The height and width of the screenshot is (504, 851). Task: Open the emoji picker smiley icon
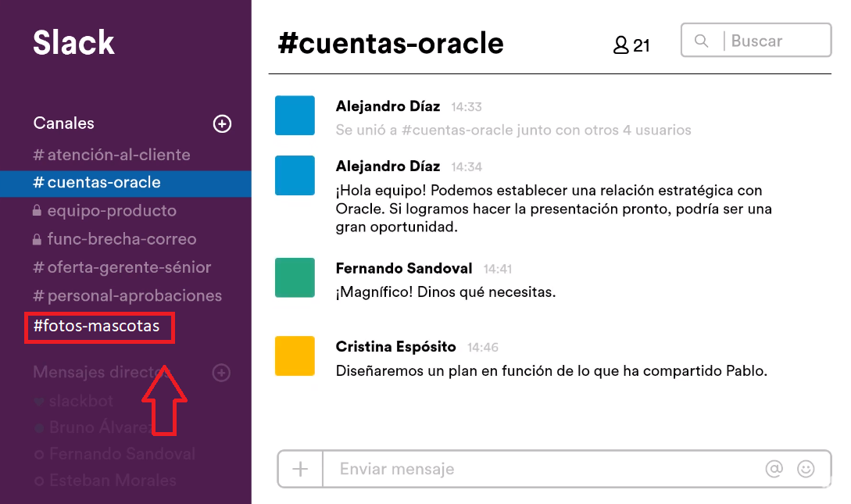pos(806,469)
